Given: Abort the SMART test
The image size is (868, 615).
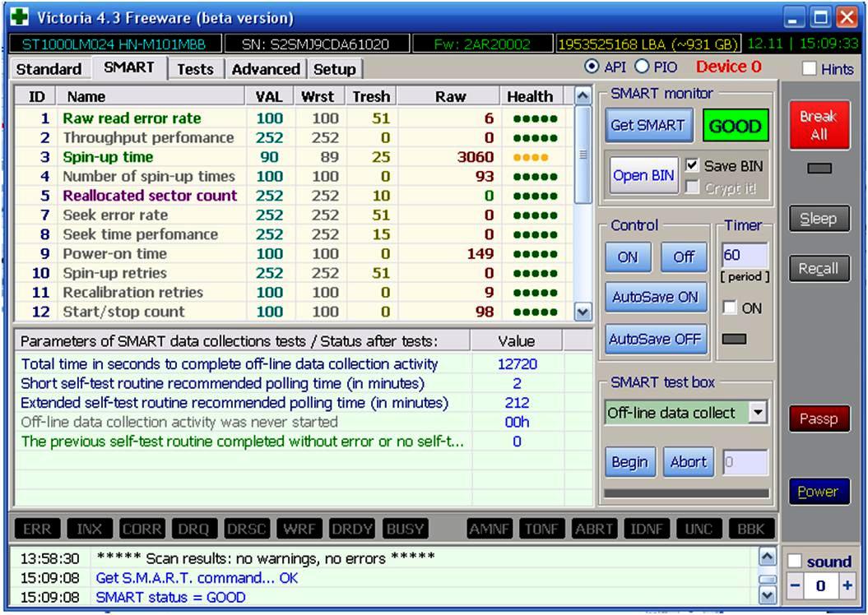Looking at the screenshot, I should (x=689, y=462).
